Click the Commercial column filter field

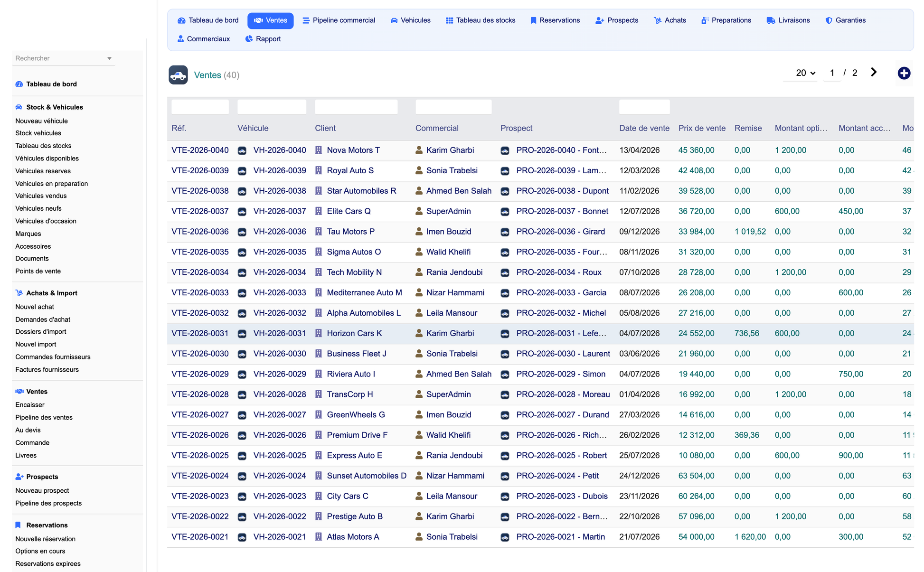click(x=453, y=107)
